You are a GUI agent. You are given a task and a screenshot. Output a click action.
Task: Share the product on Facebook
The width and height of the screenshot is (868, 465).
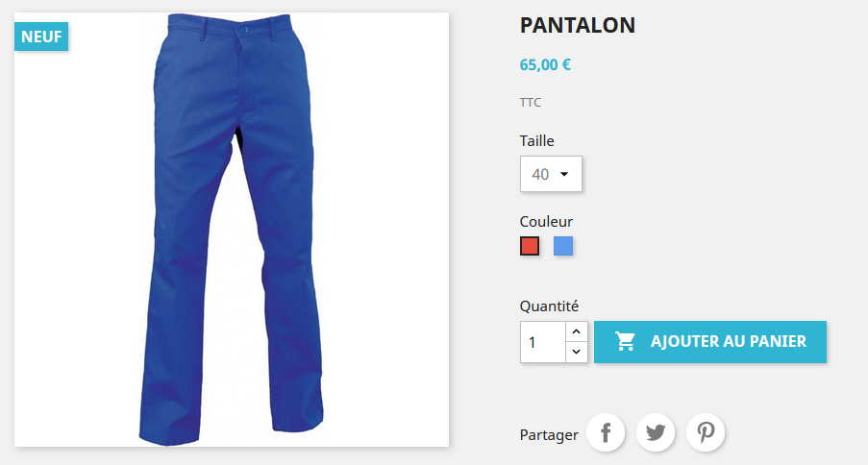pos(606,432)
